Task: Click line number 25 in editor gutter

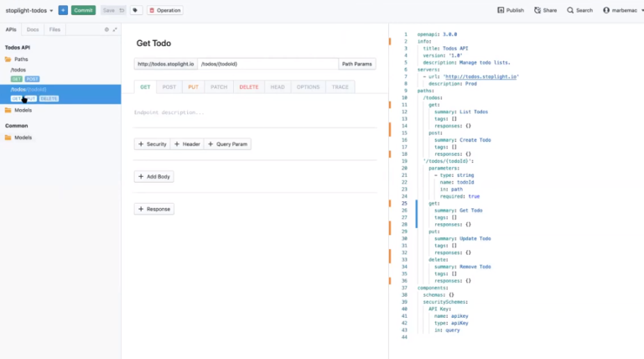Action: [404, 203]
